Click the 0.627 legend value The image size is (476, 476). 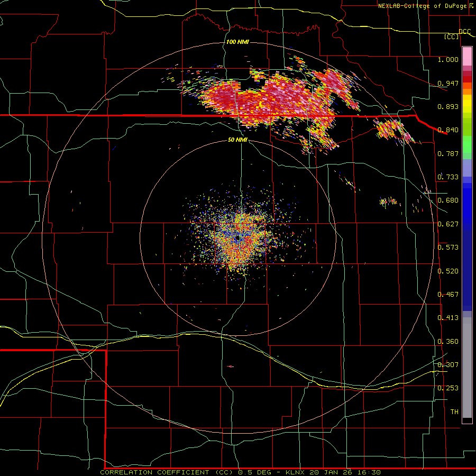pos(448,224)
